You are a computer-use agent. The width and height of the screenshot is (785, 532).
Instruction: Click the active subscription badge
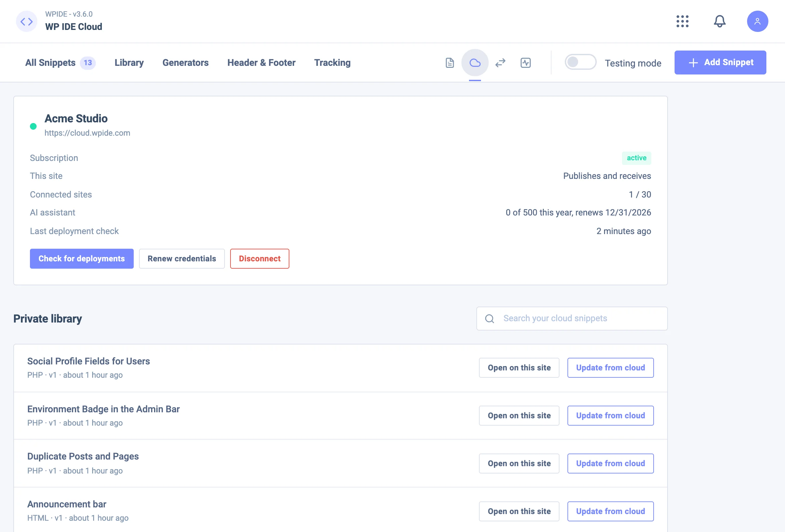pyautogui.click(x=636, y=158)
